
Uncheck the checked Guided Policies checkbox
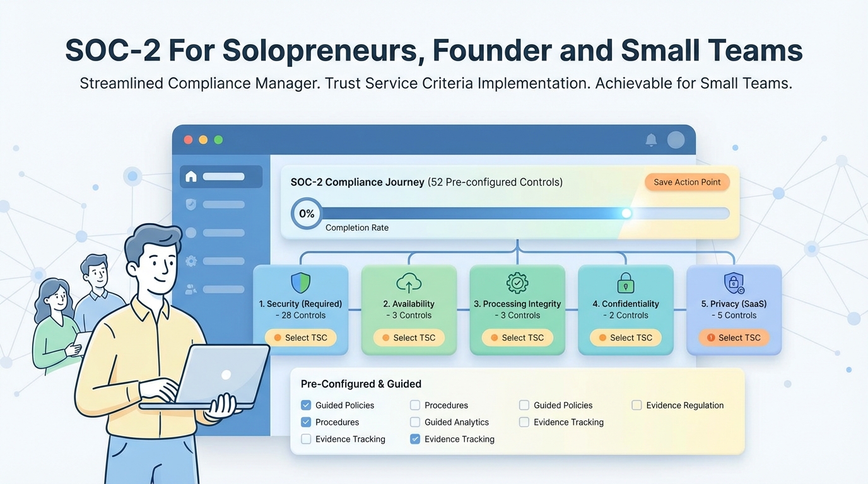click(306, 405)
